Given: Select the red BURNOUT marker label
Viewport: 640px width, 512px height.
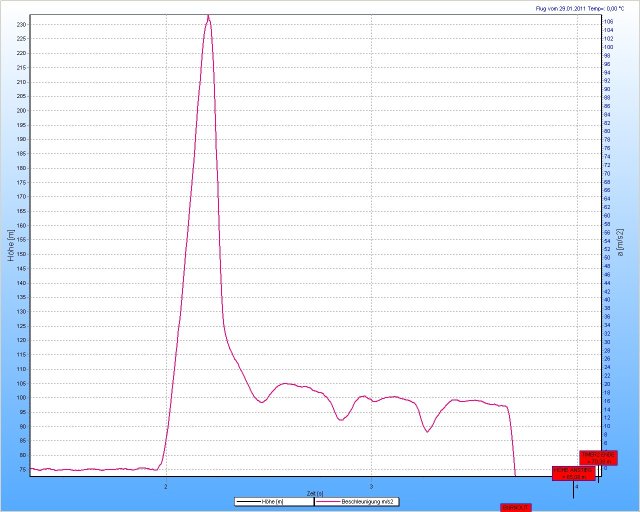Looking at the screenshot, I should pos(516,507).
